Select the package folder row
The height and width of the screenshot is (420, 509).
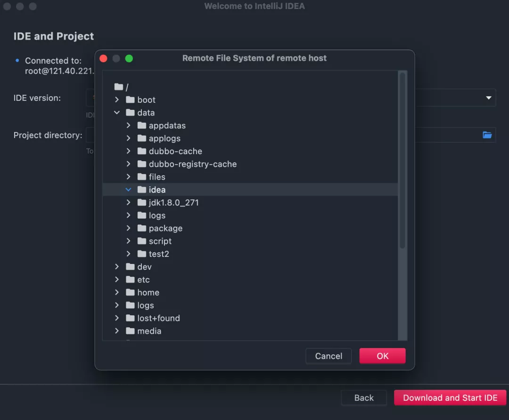tap(165, 229)
